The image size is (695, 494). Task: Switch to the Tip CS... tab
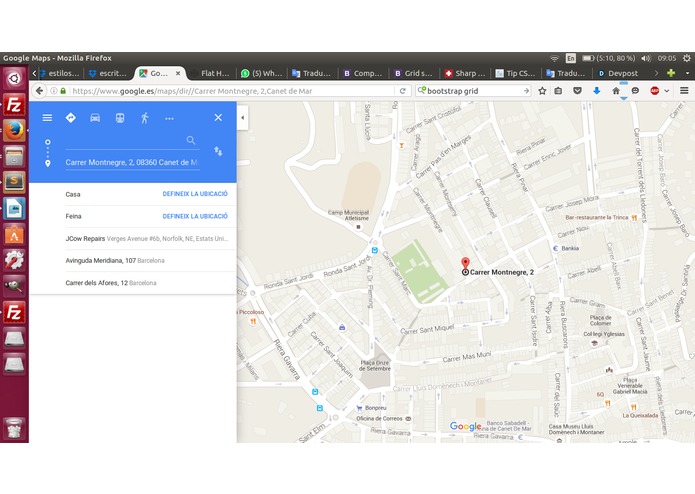click(515, 73)
